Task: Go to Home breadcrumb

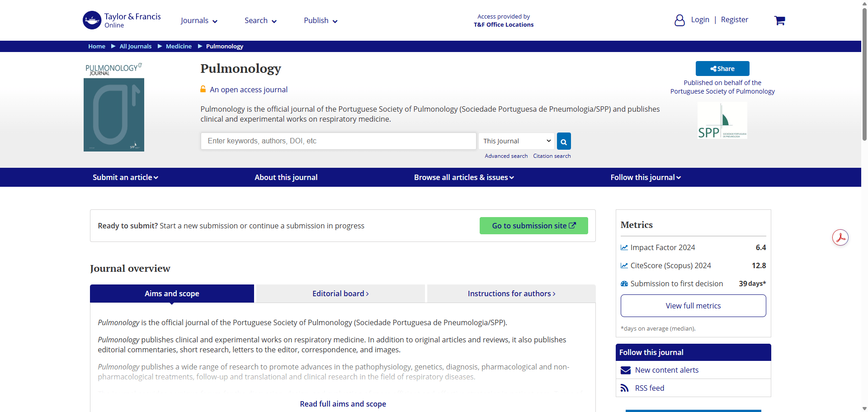Action: point(97,47)
